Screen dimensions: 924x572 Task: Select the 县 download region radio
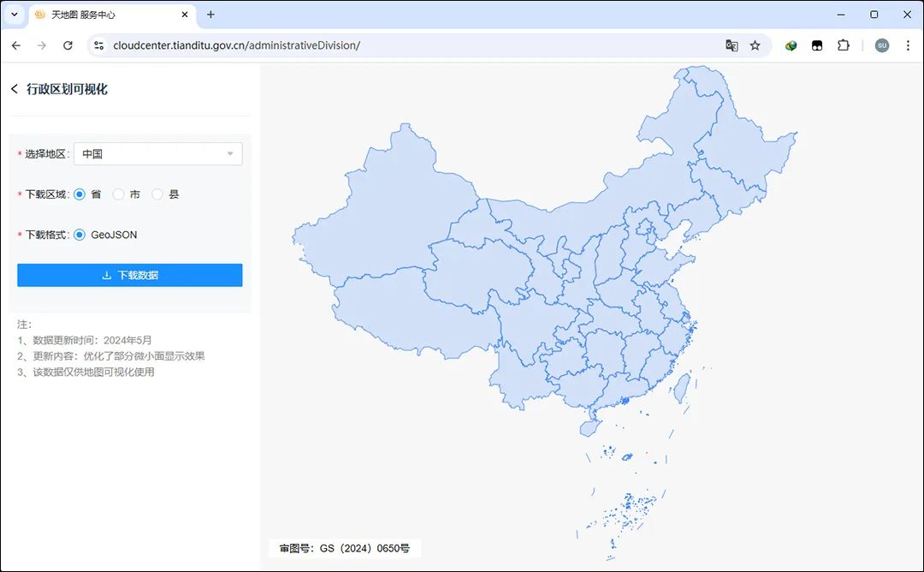point(157,194)
